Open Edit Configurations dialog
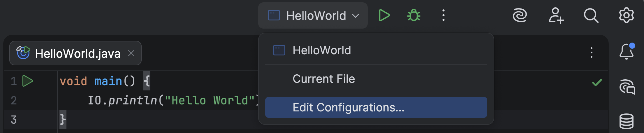Screen dimensions: 644x133 (348, 107)
